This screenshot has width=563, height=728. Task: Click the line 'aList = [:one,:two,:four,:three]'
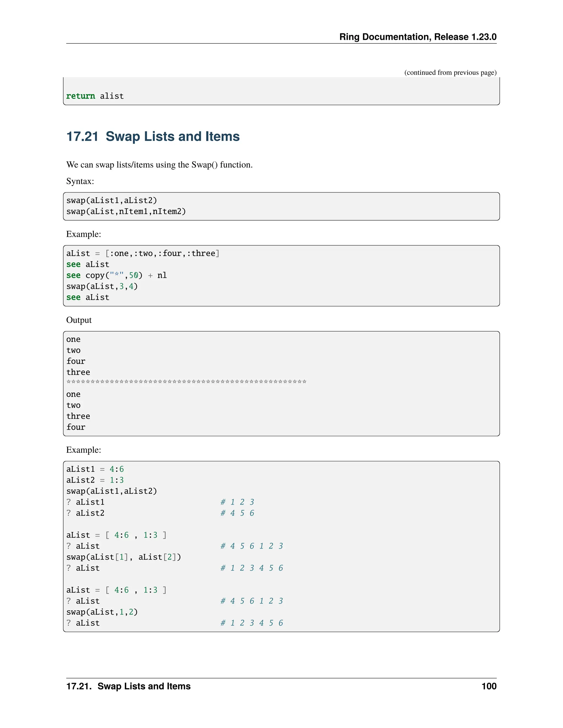tap(143, 253)
